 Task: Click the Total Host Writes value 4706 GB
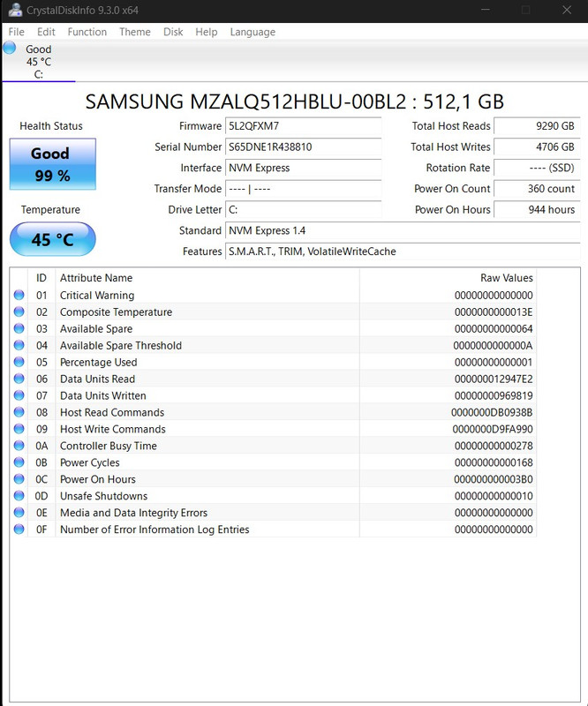[x=537, y=146]
